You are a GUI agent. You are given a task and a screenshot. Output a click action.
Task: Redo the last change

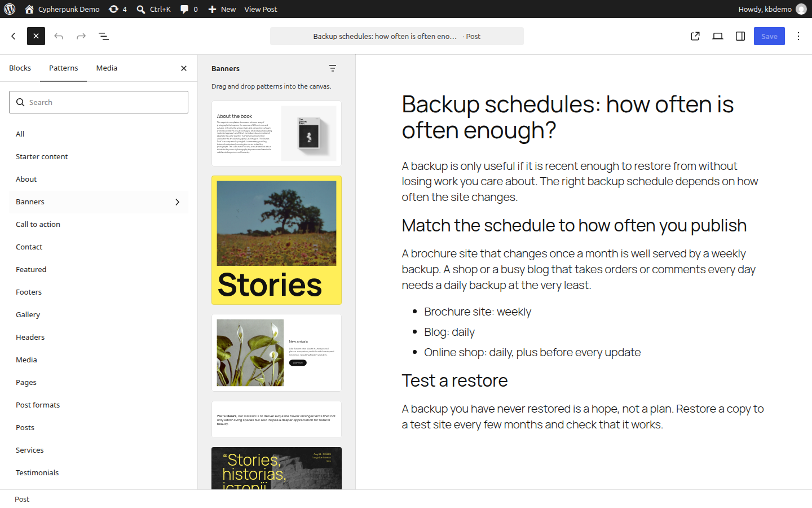click(x=81, y=36)
